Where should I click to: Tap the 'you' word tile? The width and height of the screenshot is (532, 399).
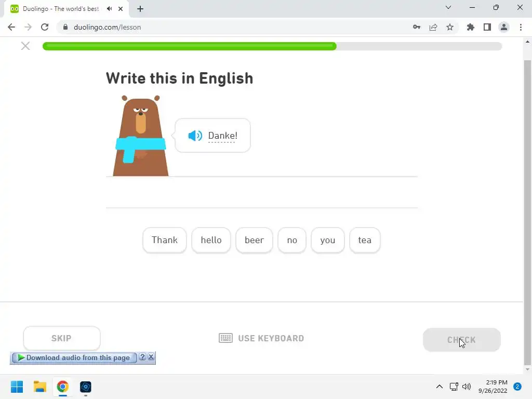(x=327, y=240)
